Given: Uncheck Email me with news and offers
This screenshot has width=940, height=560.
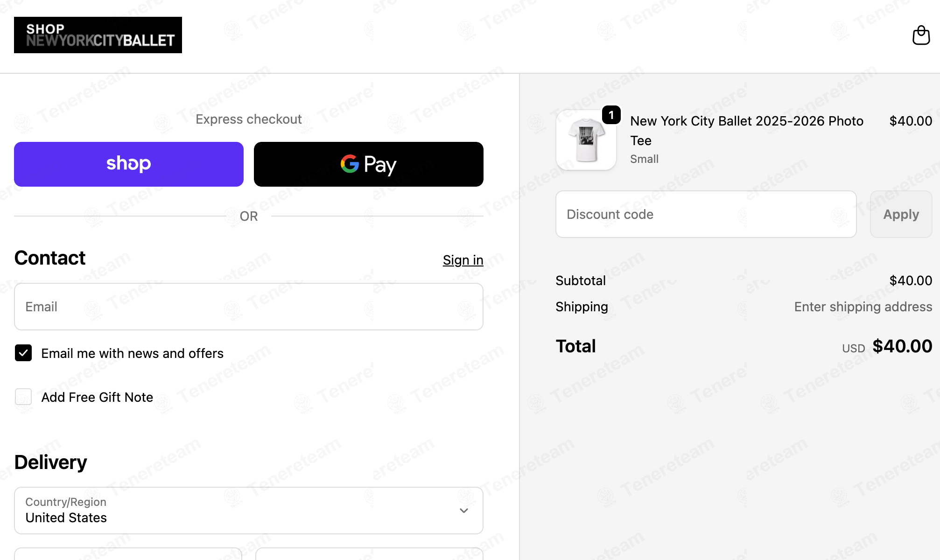Looking at the screenshot, I should pyautogui.click(x=23, y=353).
